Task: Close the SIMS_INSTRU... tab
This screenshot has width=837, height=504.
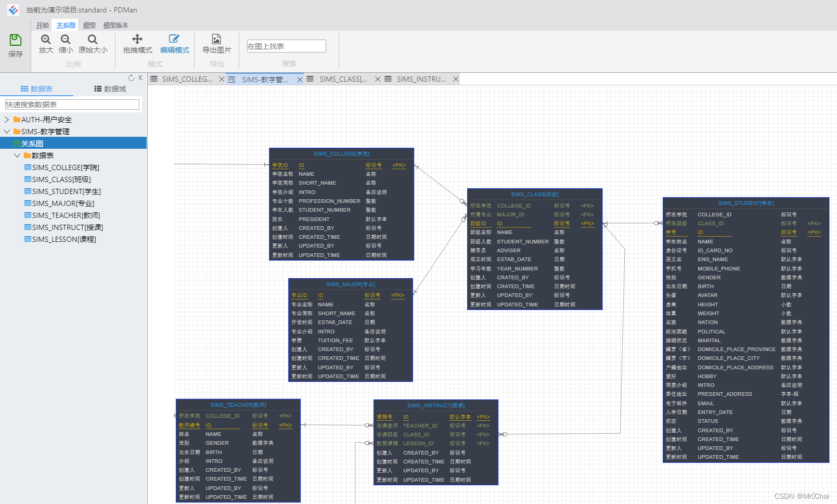Action: [456, 79]
